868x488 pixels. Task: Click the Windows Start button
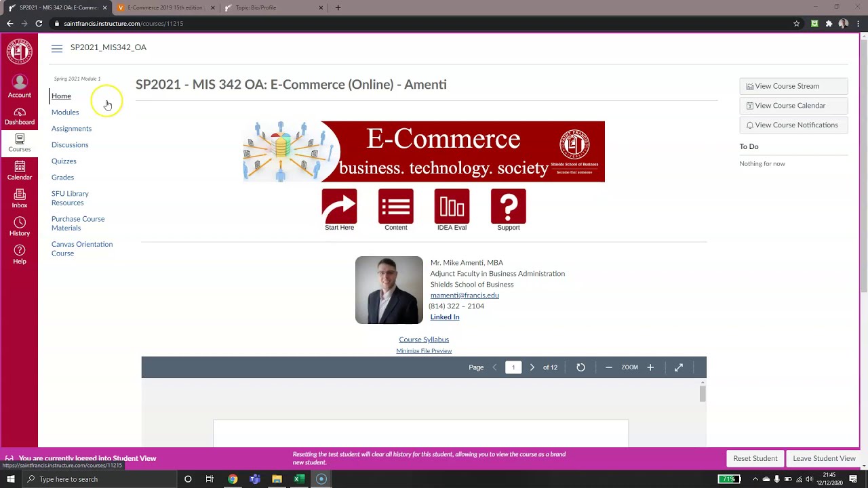coord(10,479)
